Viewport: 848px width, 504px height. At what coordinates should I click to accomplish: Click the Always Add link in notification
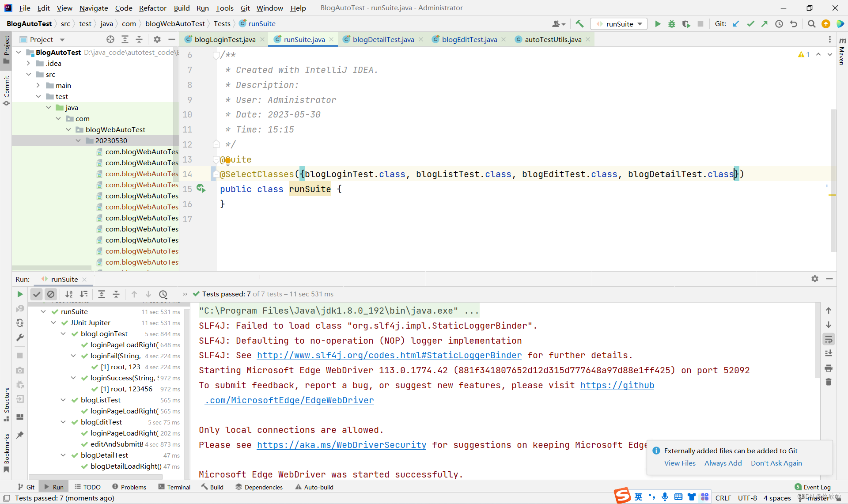tap(723, 463)
